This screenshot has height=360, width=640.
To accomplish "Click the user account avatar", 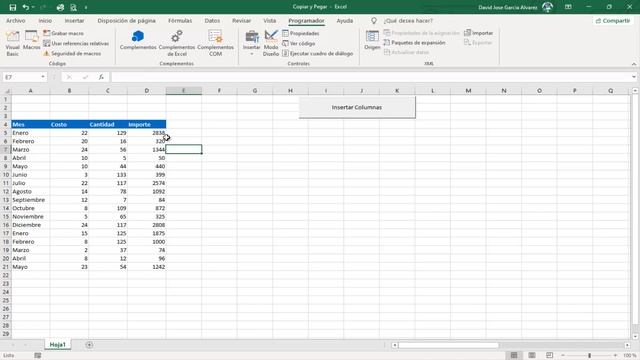I will tap(547, 7).
